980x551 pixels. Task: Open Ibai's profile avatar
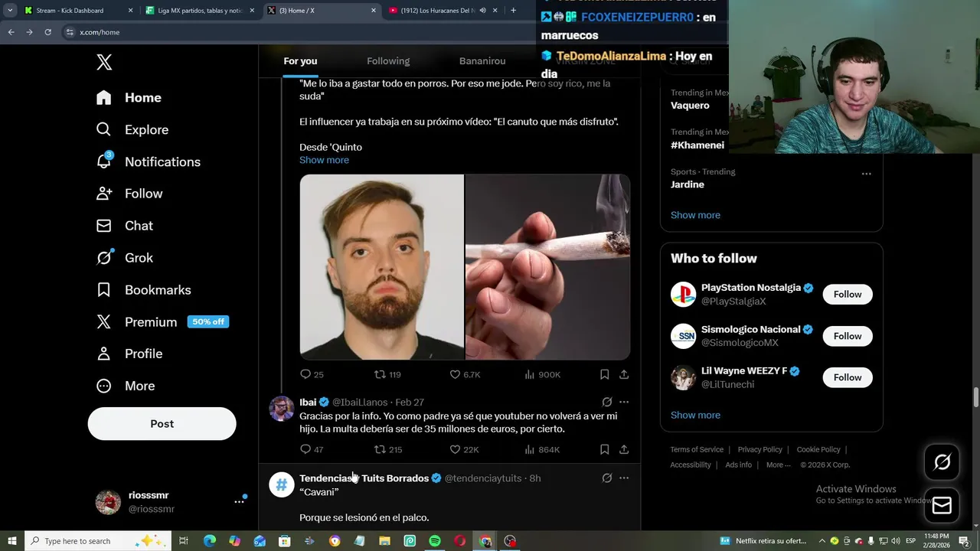point(281,409)
